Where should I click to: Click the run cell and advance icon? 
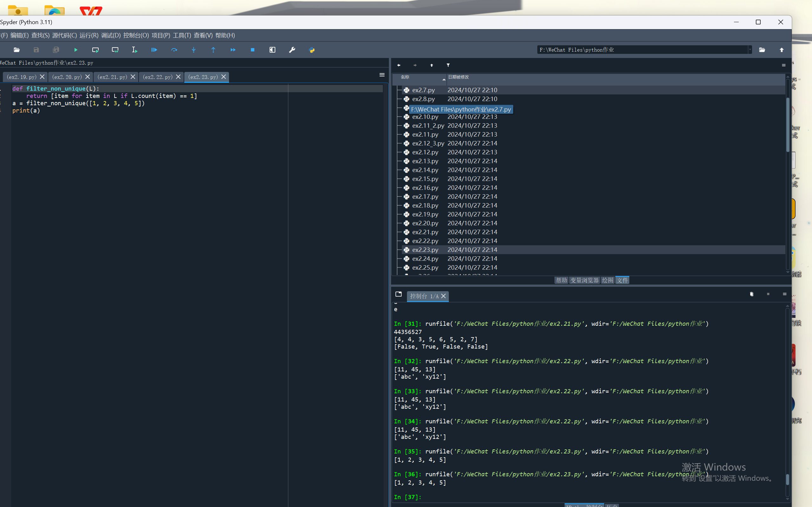(115, 50)
